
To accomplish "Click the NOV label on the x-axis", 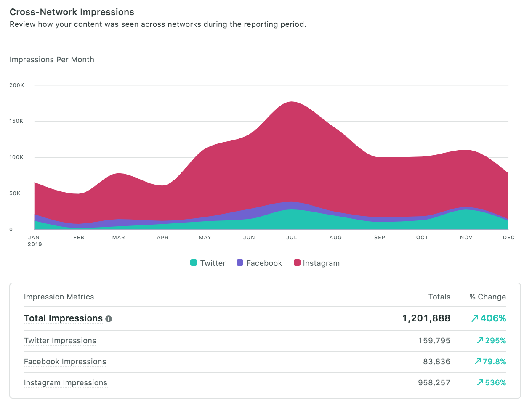I will coord(466,238).
